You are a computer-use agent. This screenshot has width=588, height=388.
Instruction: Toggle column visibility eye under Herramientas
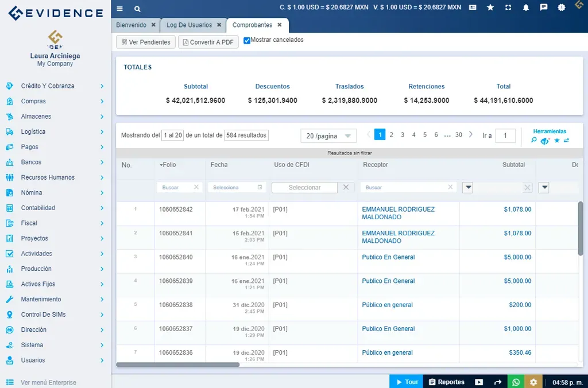tap(544, 141)
